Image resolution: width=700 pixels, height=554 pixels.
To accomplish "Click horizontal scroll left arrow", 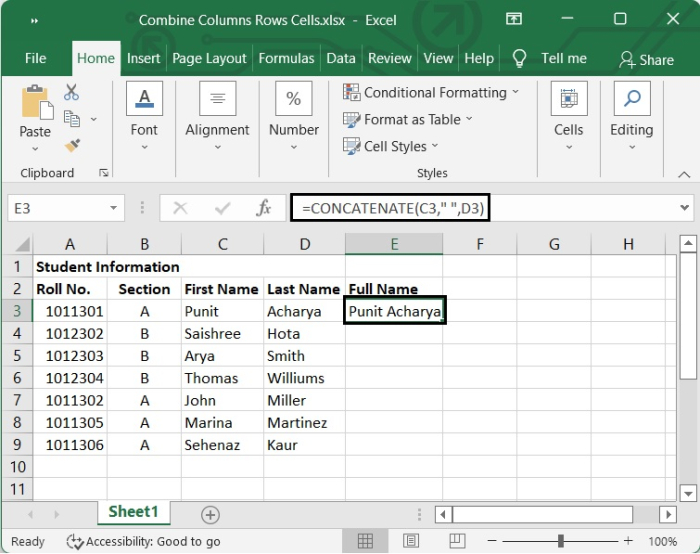I will pos(443,515).
